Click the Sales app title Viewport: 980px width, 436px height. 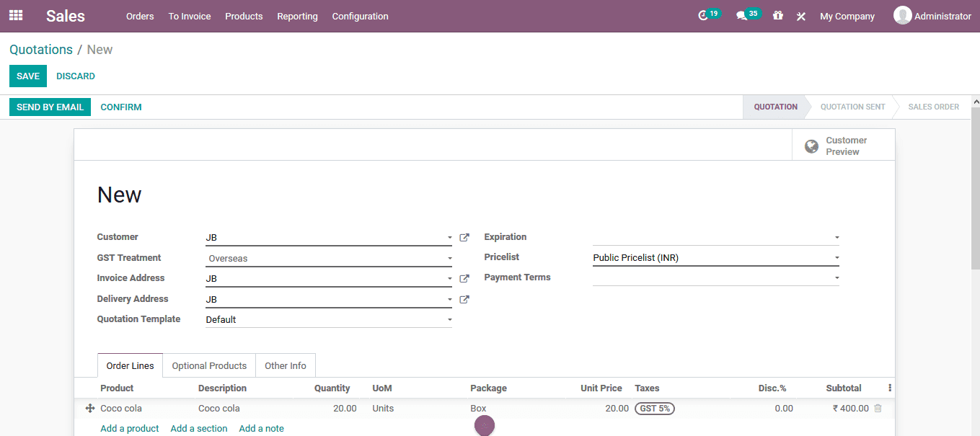pos(66,16)
